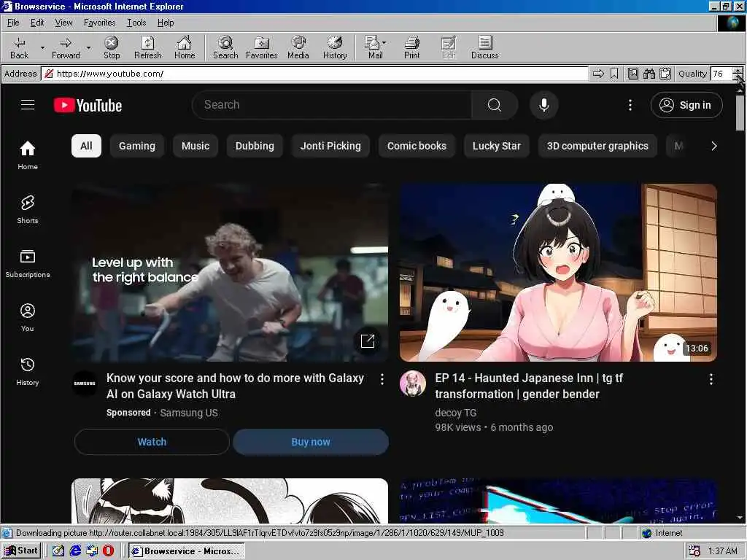Open the View menu
The height and width of the screenshot is (560, 747).
tap(63, 23)
